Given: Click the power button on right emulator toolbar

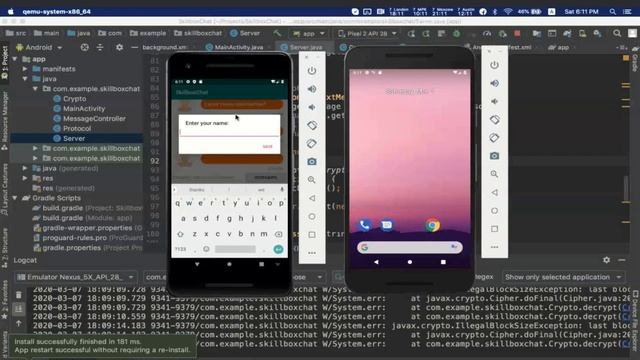Looking at the screenshot, I should 494,65.
